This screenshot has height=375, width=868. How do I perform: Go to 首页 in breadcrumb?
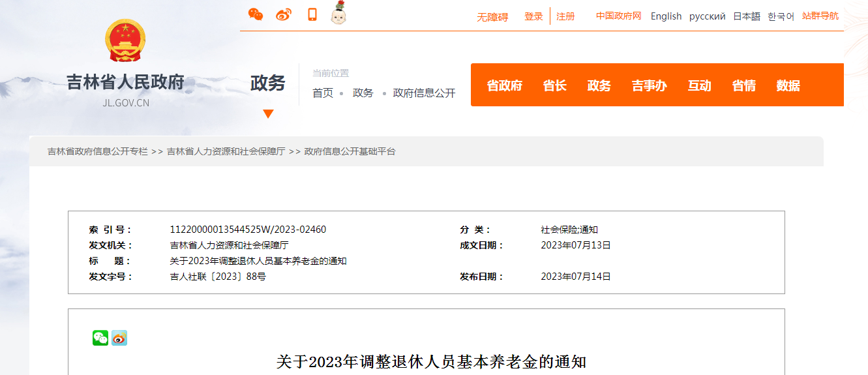[x=323, y=93]
